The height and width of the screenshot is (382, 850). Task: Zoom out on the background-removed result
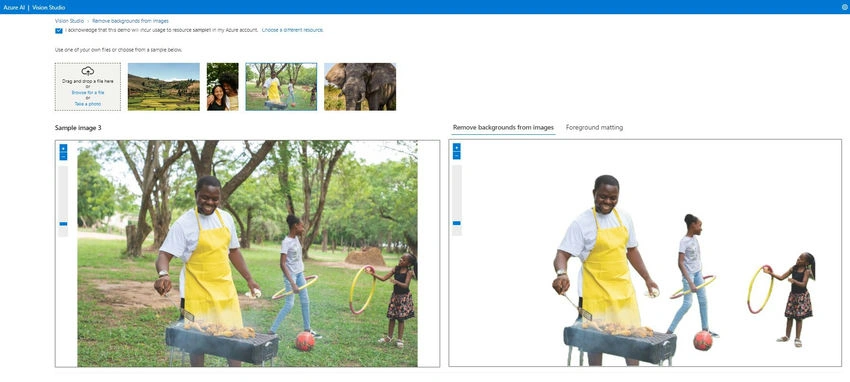click(x=456, y=156)
